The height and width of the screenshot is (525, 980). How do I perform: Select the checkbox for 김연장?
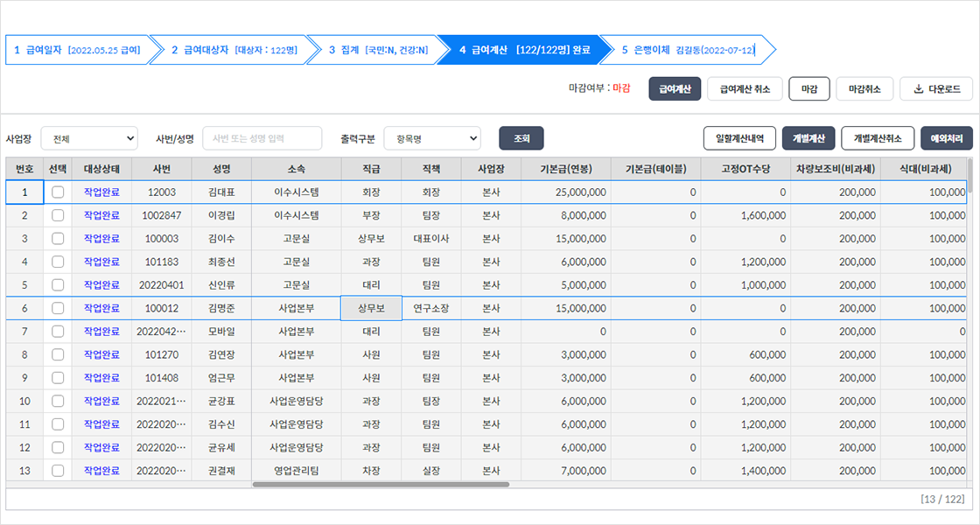[x=58, y=354]
